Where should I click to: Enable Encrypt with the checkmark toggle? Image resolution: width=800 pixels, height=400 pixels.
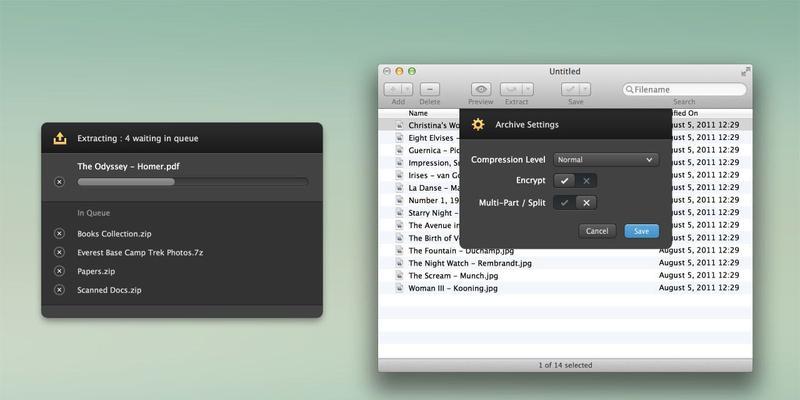[x=565, y=181]
